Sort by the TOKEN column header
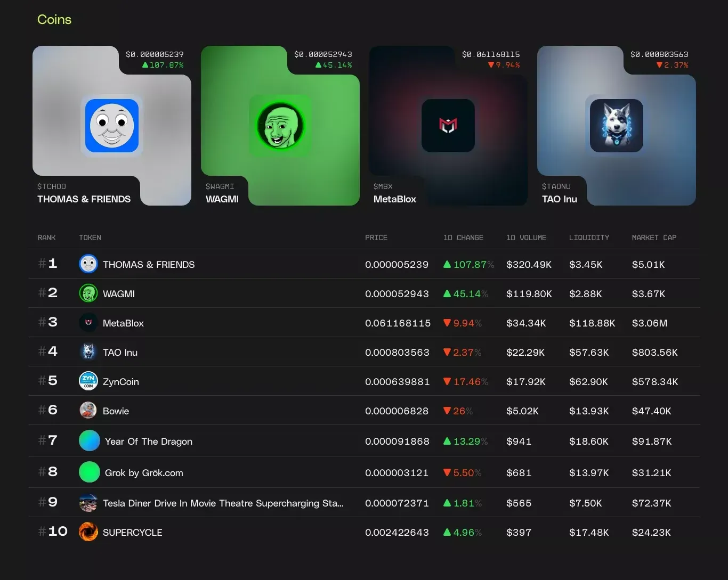This screenshot has height=580, width=728. tap(90, 238)
